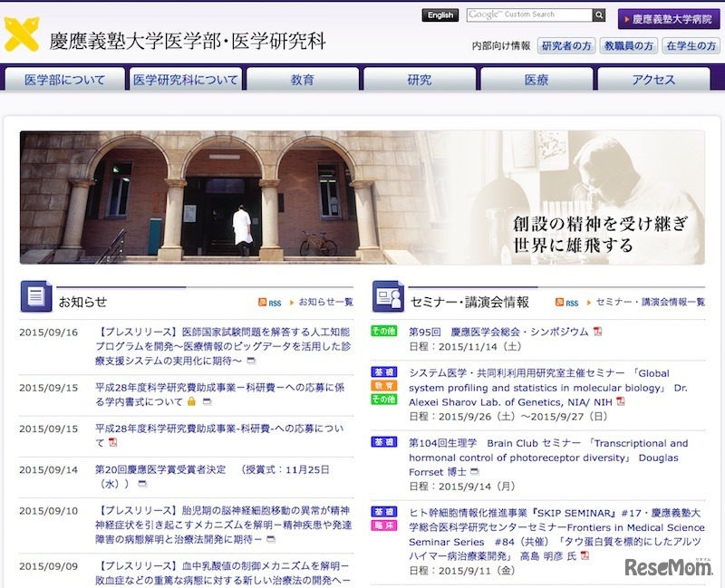
Task: Open PDF icon beside 第95回 慶應医学会総会
Action: click(598, 332)
